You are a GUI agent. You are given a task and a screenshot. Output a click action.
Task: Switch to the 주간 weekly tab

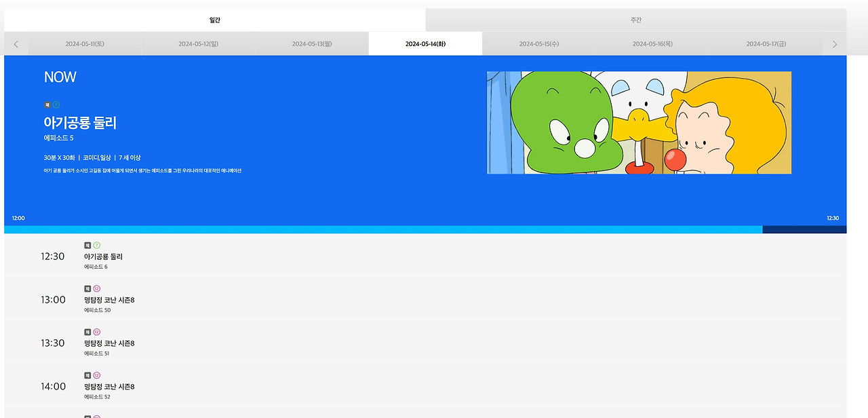coord(635,20)
